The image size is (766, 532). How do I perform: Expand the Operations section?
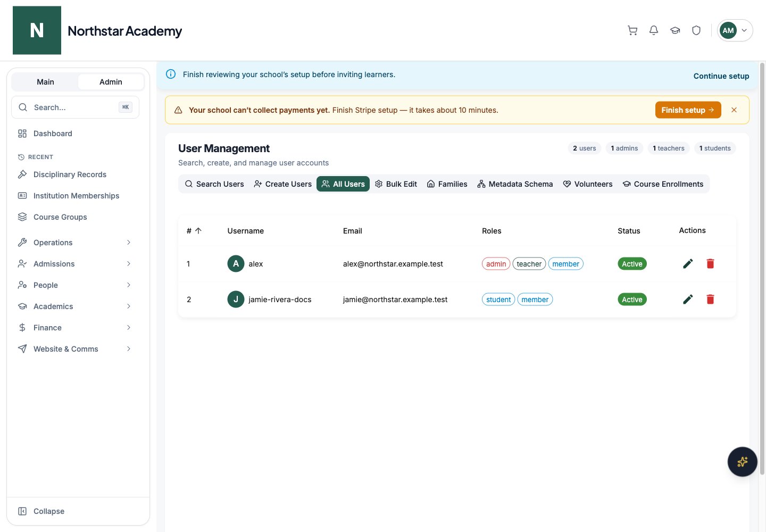(x=75, y=243)
